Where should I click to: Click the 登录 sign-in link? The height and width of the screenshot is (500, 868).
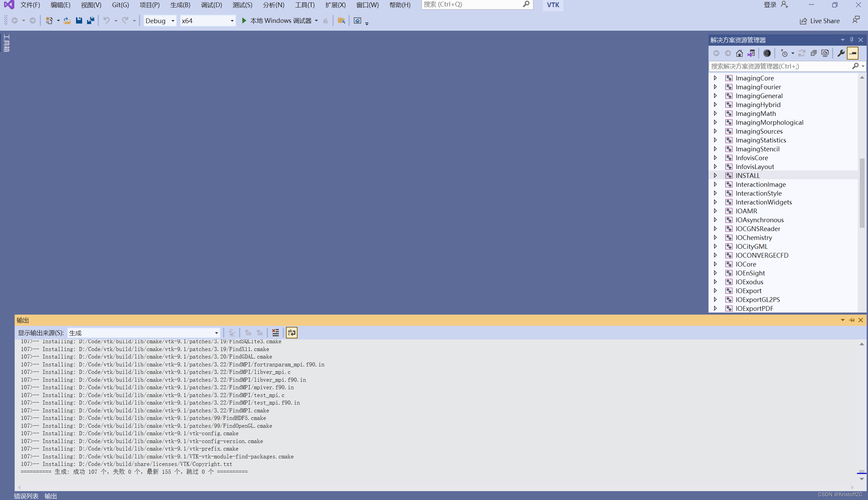(770, 5)
